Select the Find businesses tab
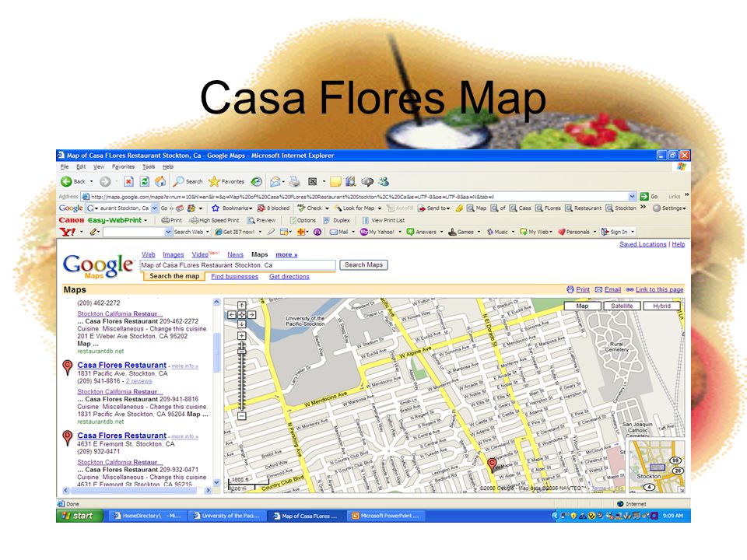The width and height of the screenshot is (747, 560). click(x=234, y=276)
